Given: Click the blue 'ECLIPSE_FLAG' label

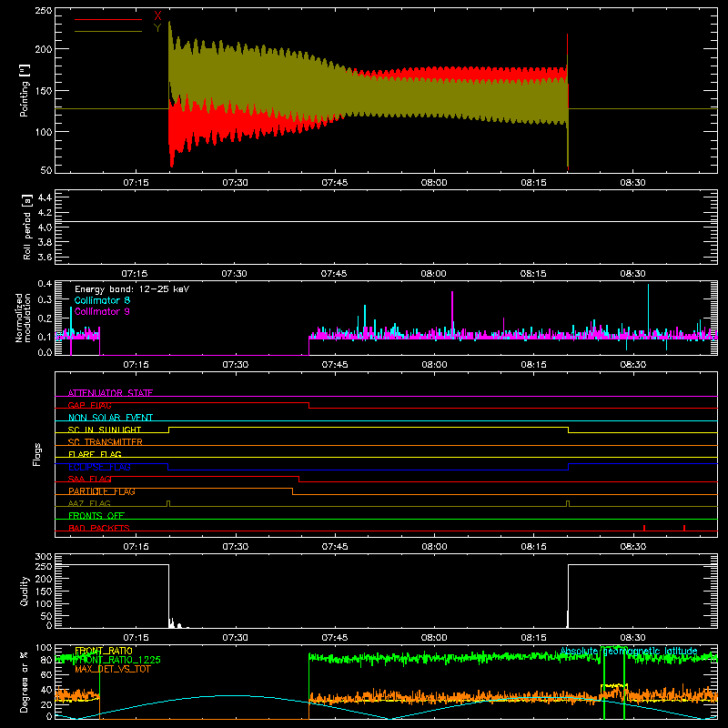Looking at the screenshot, I should tap(99, 467).
